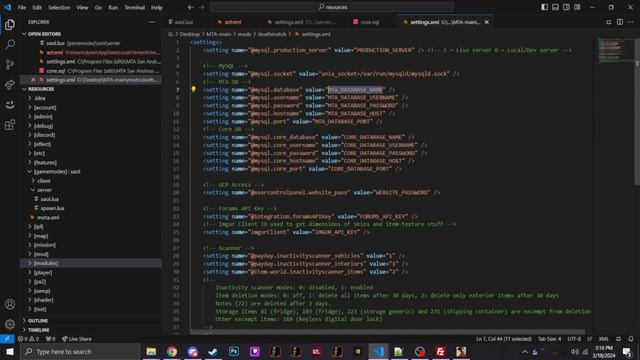Open the View menu
This screenshot has width=640, height=360.
point(82,7)
